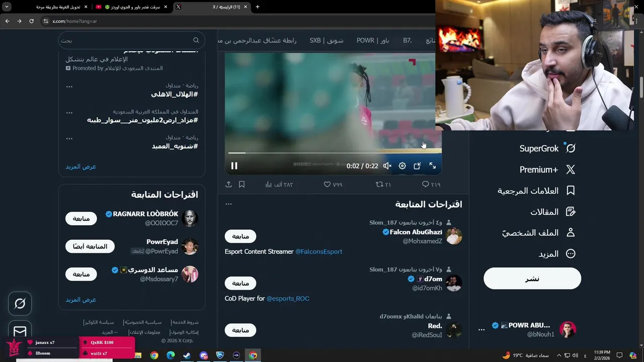Open a new browser tab
Screen dimensions: 644x362
258,7
